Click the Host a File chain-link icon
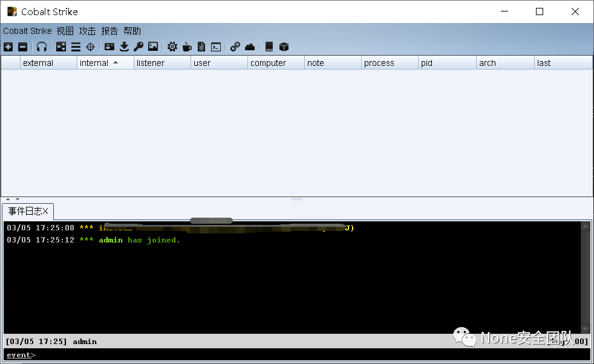594x364 pixels. (235, 47)
